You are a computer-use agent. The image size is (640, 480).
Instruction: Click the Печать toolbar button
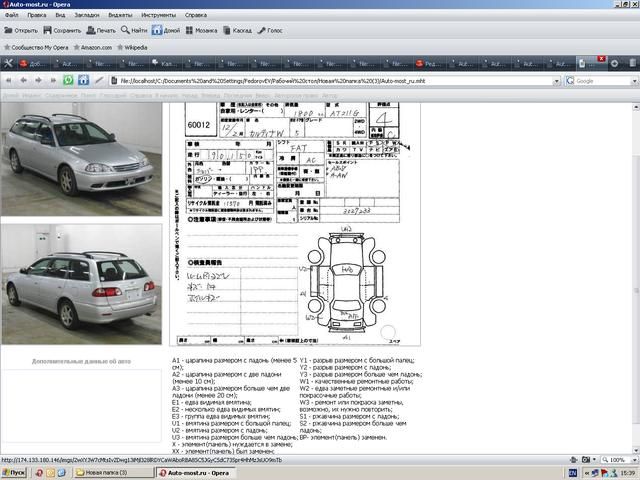coord(101,30)
